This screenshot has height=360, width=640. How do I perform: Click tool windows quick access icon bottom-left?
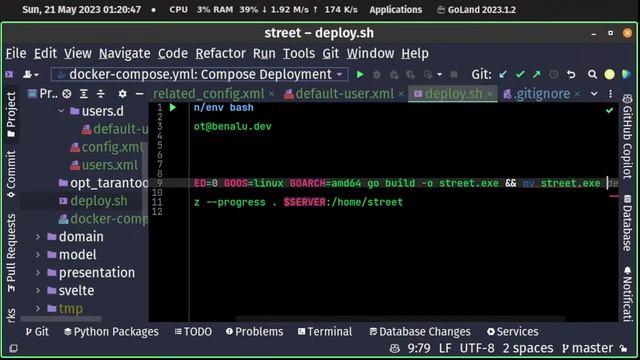tap(13, 348)
